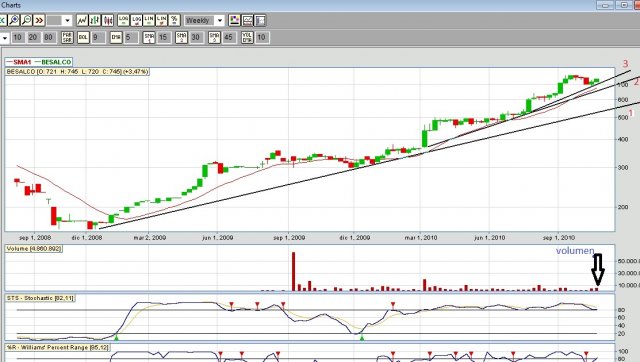Open the chart color settings icon
The width and height of the screenshot is (640, 362).
click(x=234, y=20)
